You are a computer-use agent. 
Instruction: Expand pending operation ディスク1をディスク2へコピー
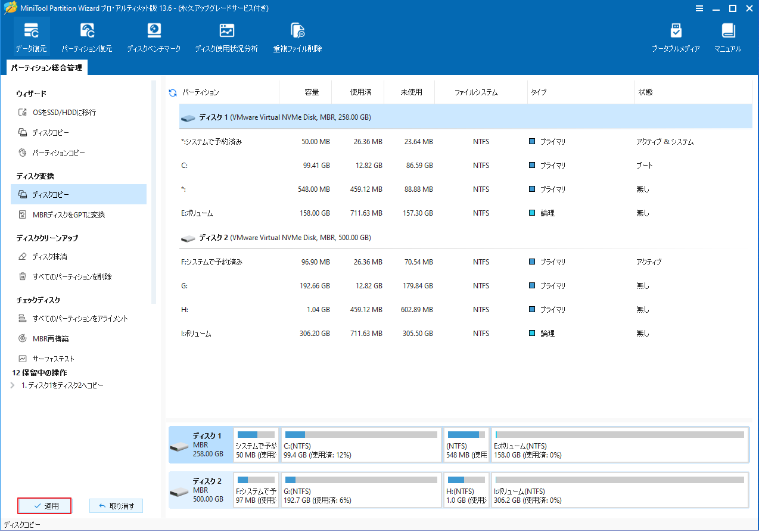click(x=13, y=385)
